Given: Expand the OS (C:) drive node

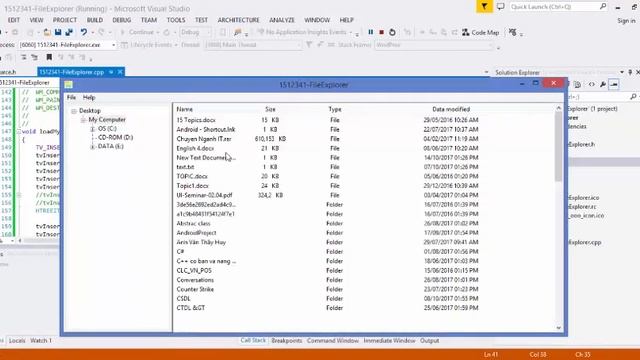Looking at the screenshot, I should (x=93, y=129).
